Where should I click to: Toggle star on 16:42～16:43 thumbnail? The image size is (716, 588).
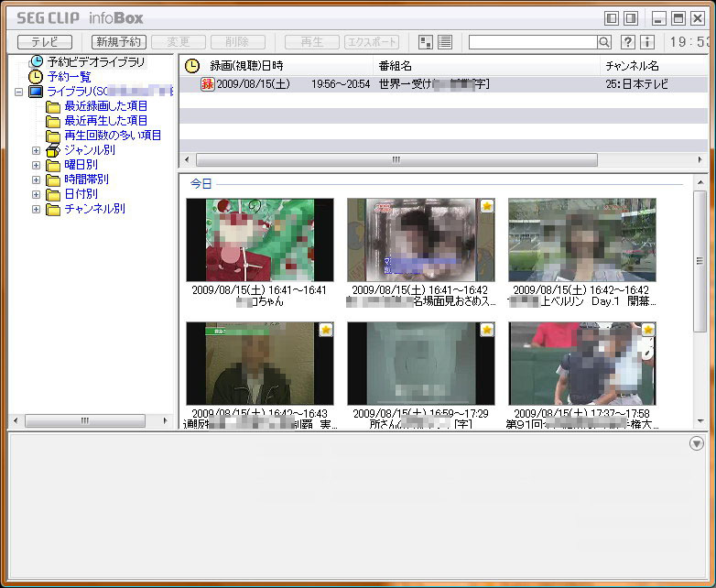click(x=326, y=330)
